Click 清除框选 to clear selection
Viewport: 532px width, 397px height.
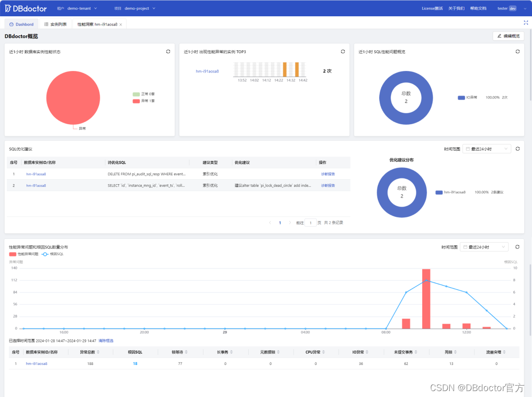[x=106, y=341]
